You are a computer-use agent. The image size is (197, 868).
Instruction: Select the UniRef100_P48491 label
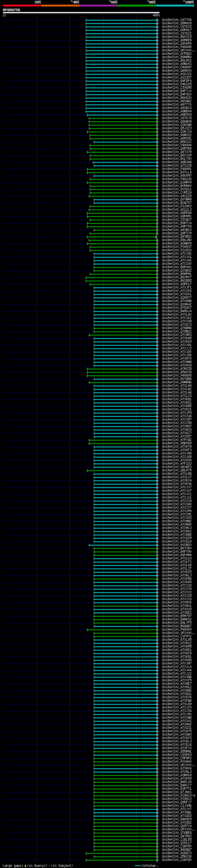[x=177, y=169]
